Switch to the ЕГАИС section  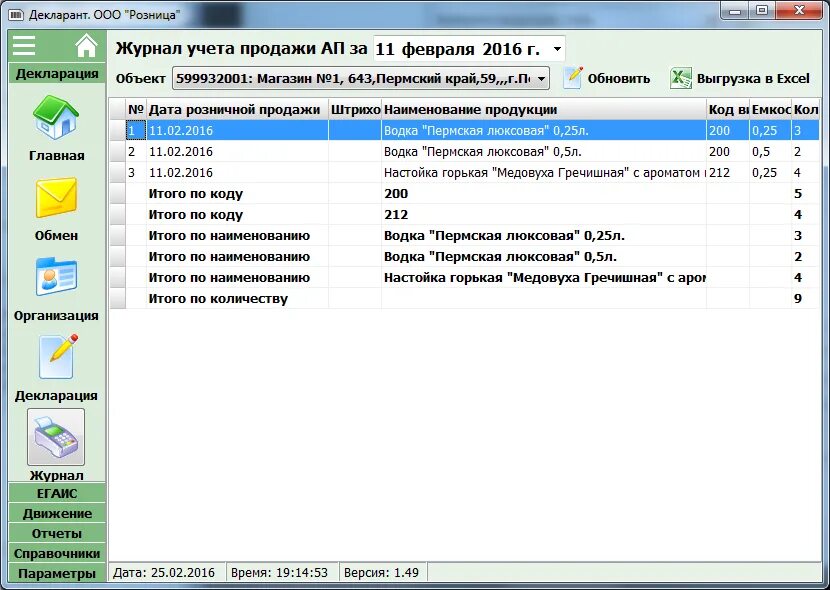coord(54,492)
